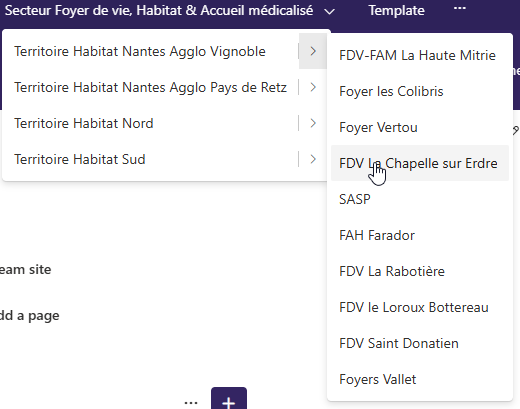
Task: Open FAH Farador link
Action: (x=377, y=235)
